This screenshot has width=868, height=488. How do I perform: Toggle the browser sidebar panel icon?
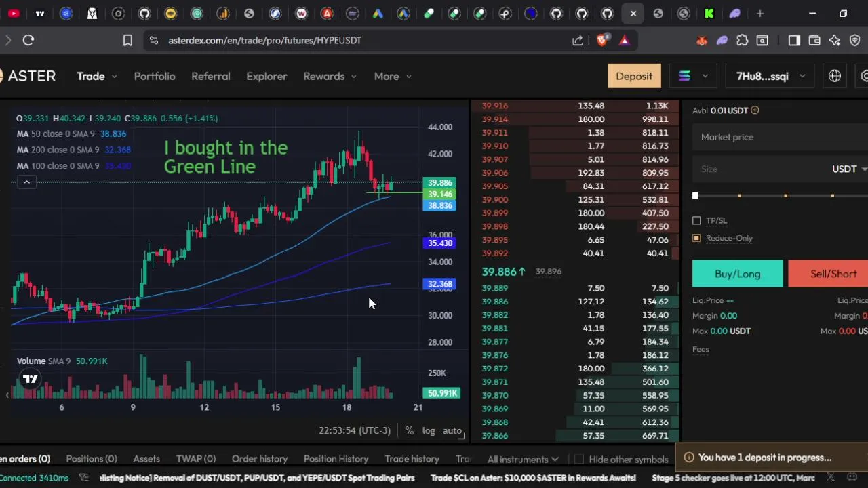[x=794, y=41]
